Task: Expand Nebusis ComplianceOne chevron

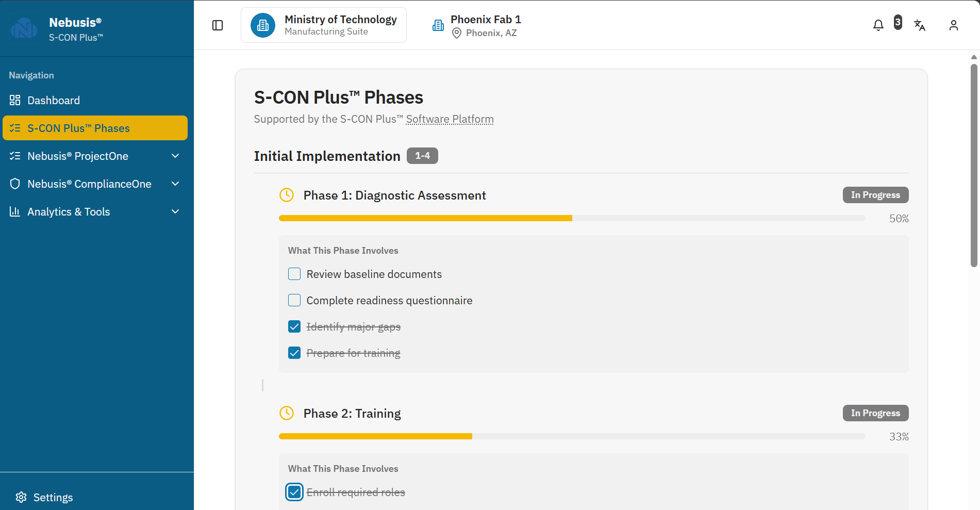Action: tap(175, 184)
